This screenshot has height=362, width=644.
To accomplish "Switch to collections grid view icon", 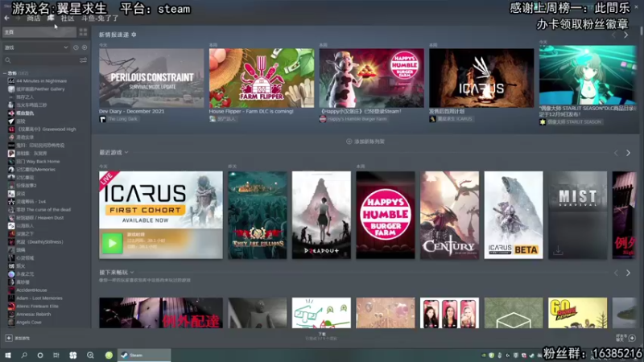I will pos(84,32).
